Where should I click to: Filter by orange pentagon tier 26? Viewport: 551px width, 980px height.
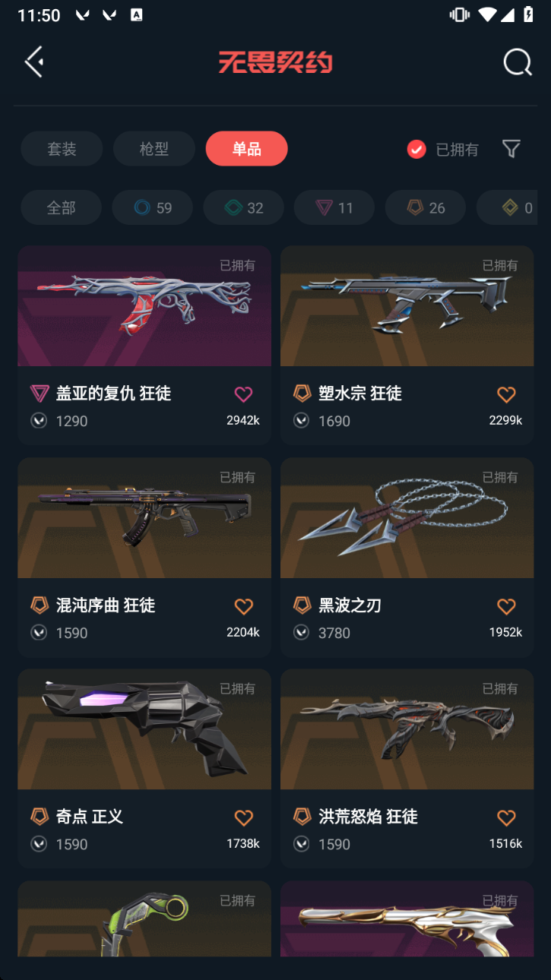click(x=426, y=207)
